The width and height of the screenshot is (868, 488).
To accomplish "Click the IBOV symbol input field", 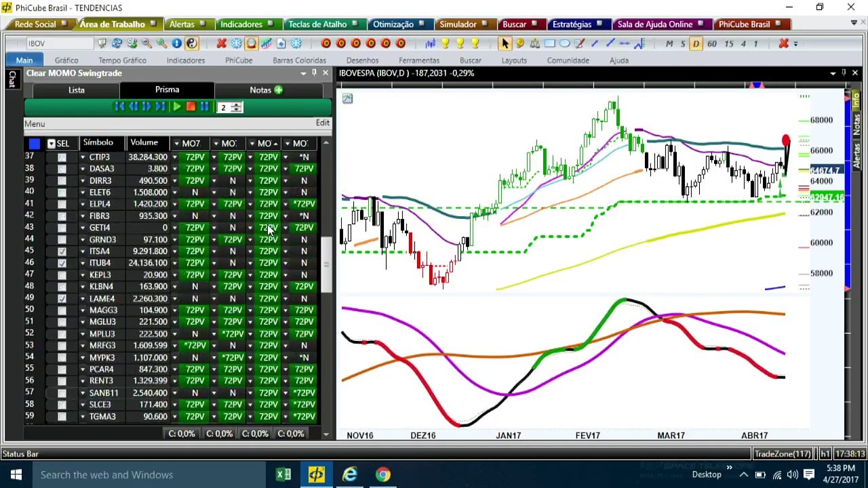I will pos(60,43).
